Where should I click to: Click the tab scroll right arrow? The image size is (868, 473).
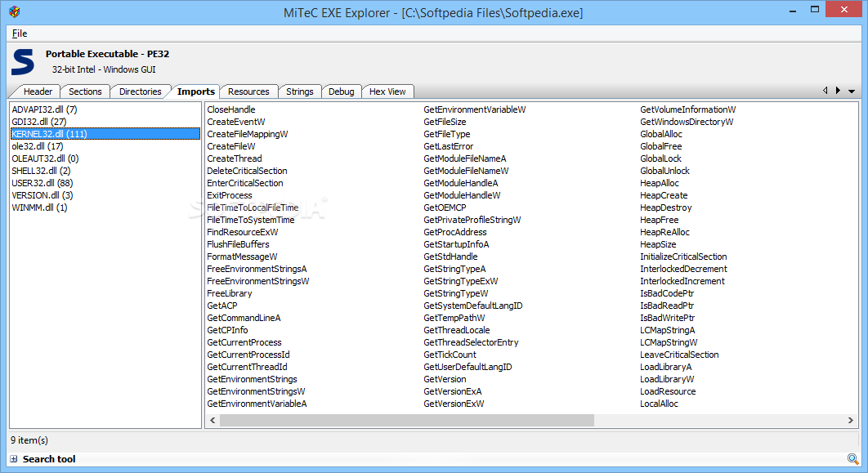click(838, 90)
